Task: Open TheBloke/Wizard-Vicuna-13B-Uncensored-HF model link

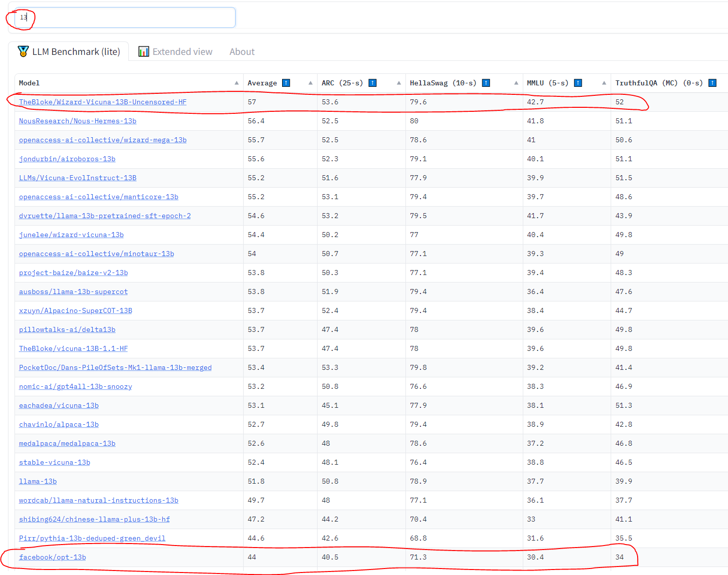Action: (x=102, y=102)
